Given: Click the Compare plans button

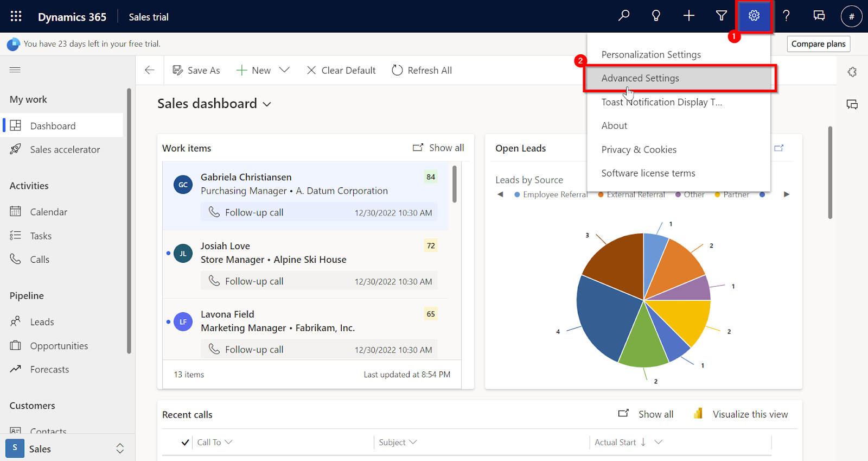Looking at the screenshot, I should tap(818, 44).
